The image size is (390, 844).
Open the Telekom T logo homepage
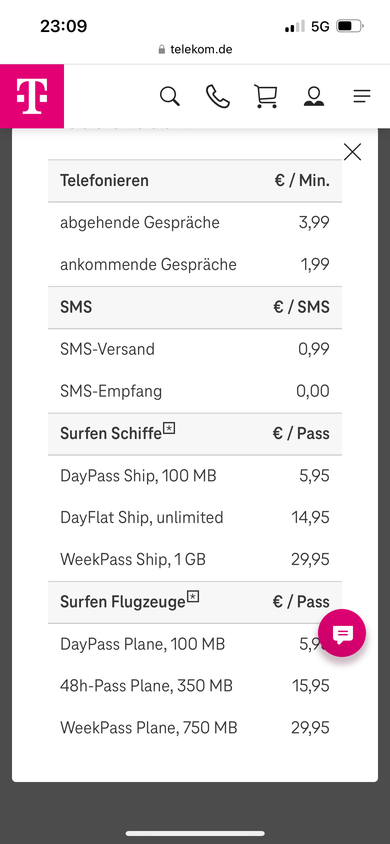[32, 96]
